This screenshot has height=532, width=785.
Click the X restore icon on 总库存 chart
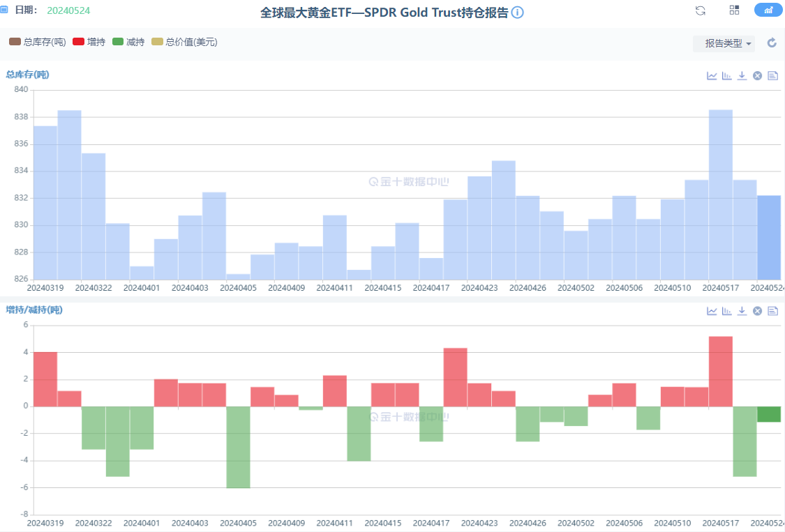pyautogui.click(x=758, y=75)
